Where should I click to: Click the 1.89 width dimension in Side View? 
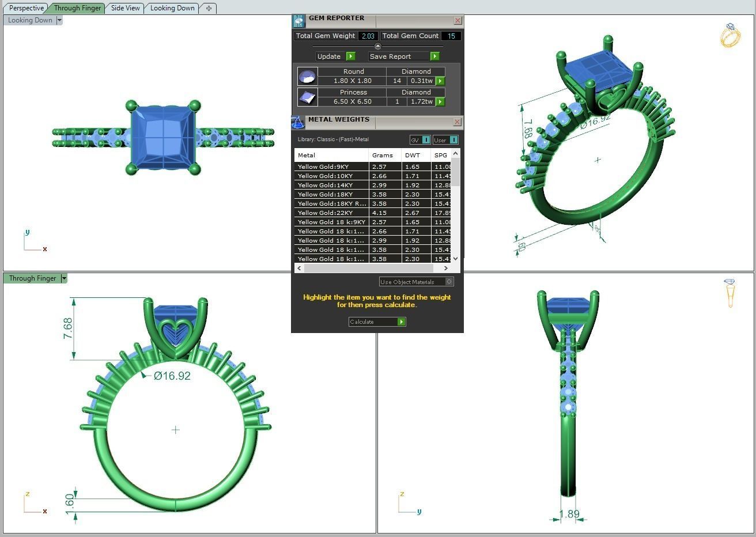pyautogui.click(x=569, y=514)
